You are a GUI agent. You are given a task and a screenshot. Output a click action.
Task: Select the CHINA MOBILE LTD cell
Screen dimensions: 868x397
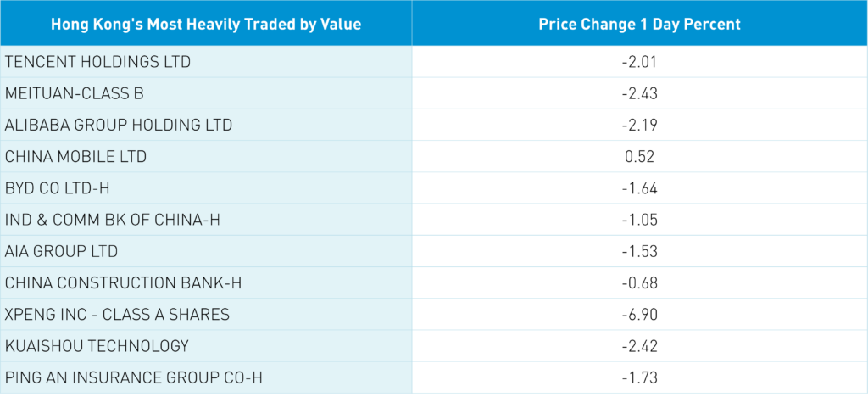pos(75,156)
